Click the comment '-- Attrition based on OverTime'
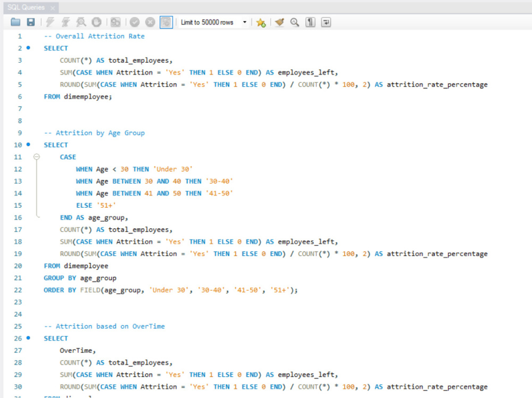Viewport: 532px width, 398px height. 104,326
